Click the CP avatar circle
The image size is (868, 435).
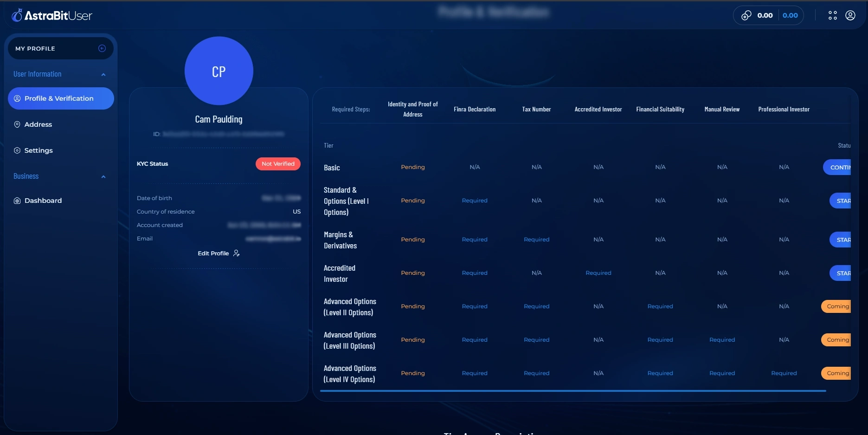(219, 71)
